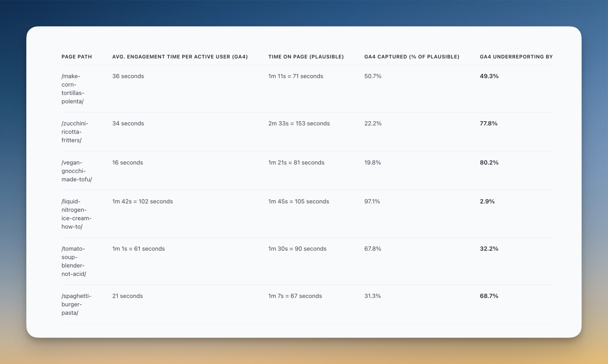Click the bold 49.3% underreporting value

489,76
